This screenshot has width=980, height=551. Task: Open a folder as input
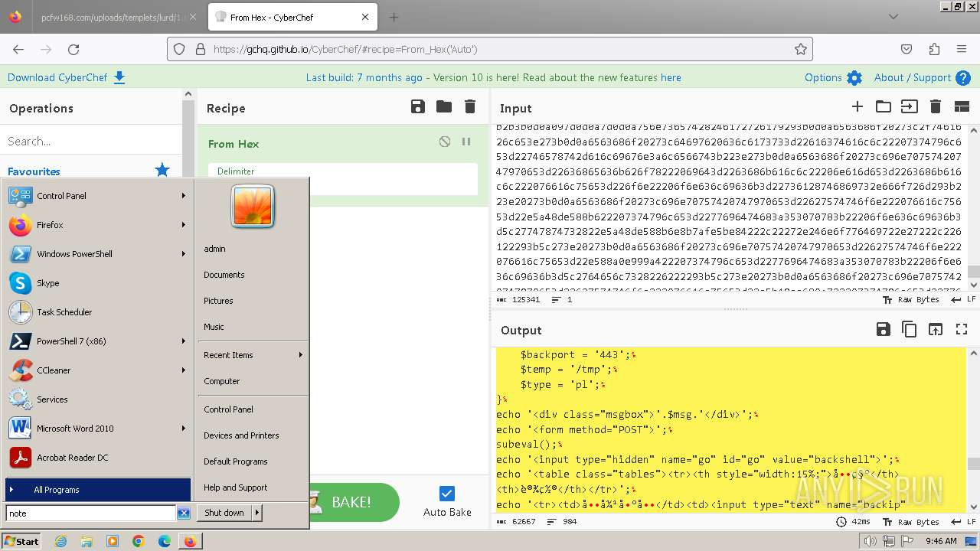click(x=884, y=106)
